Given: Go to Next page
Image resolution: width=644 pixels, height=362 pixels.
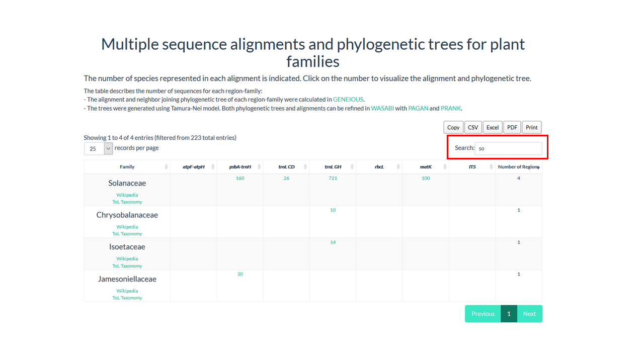Looking at the screenshot, I should (x=529, y=314).
